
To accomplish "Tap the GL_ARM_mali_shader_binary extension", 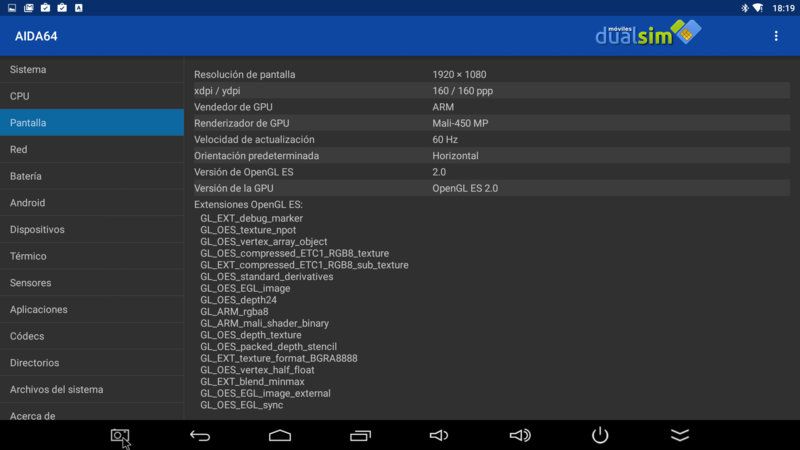I will coord(264,323).
